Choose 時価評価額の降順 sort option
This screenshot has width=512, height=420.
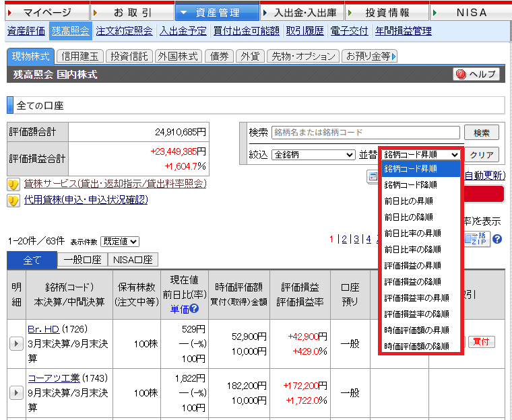[416, 346]
